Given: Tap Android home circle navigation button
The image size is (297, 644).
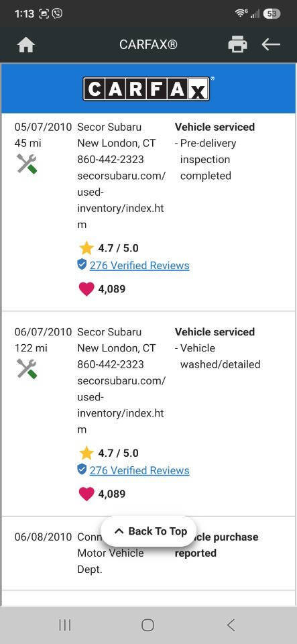Looking at the screenshot, I should tap(147, 625).
